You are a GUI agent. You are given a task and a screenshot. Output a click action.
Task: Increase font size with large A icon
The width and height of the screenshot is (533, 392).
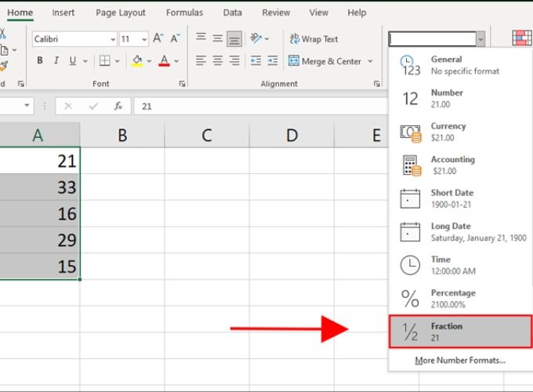pos(158,38)
